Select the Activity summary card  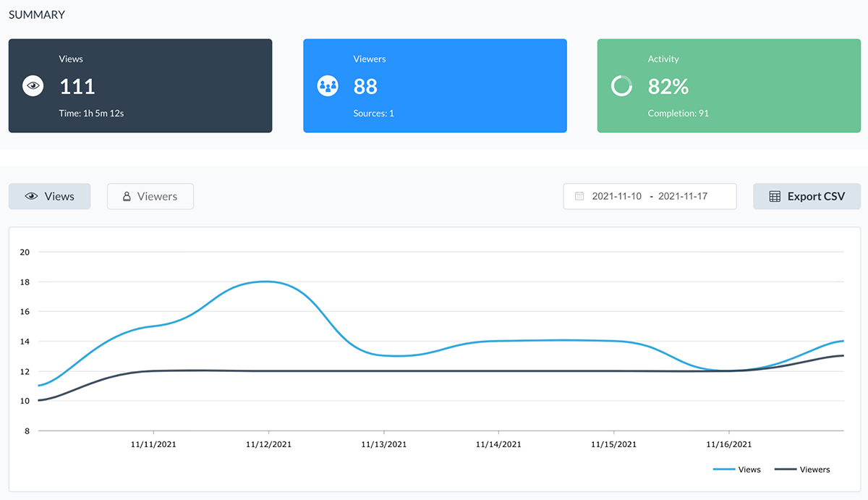point(728,85)
